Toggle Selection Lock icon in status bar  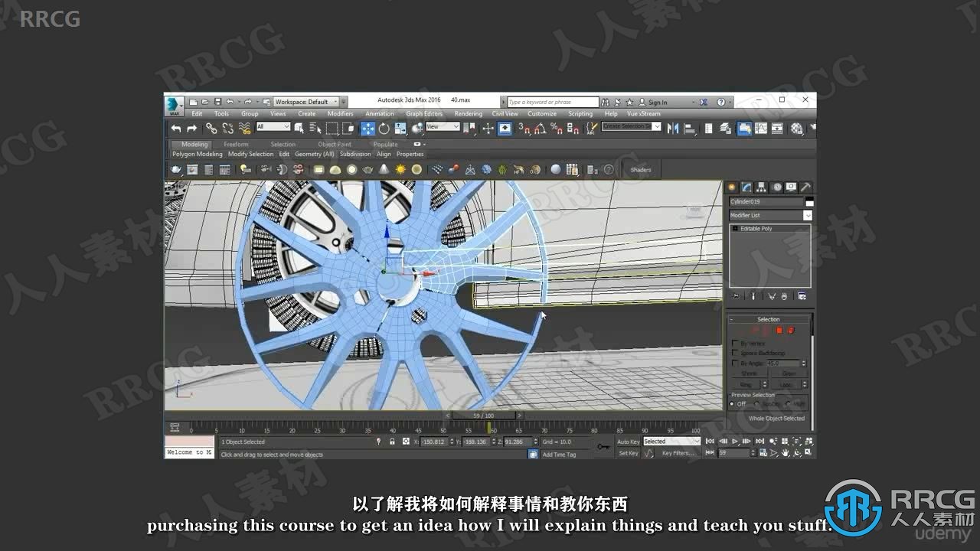(392, 442)
